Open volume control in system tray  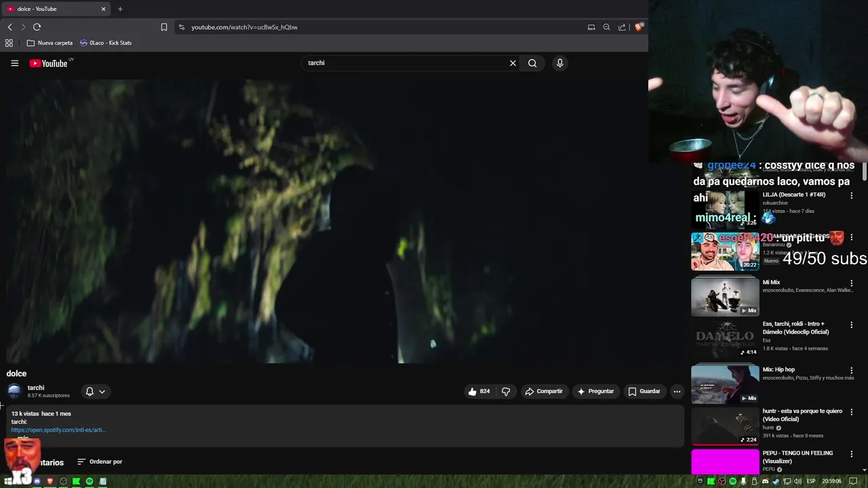click(x=797, y=481)
